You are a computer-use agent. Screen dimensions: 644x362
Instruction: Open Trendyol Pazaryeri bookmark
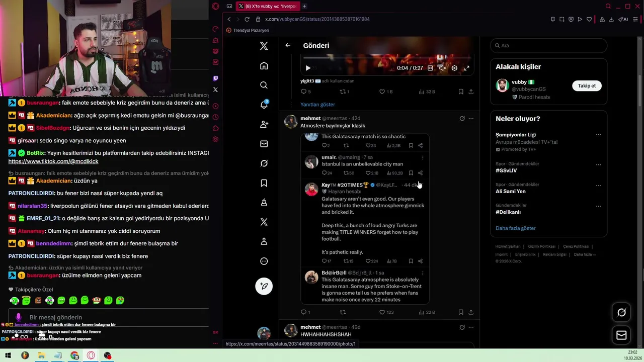tap(248, 30)
